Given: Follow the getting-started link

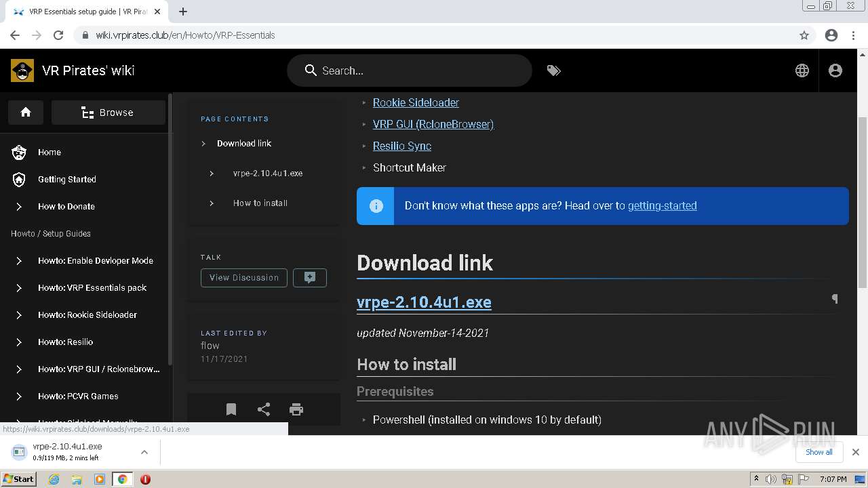Looking at the screenshot, I should [x=663, y=206].
